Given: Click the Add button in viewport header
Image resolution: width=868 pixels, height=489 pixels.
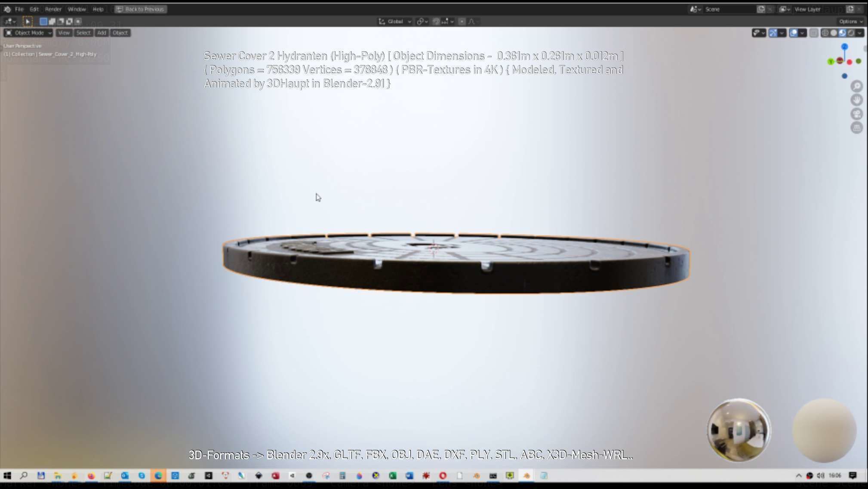Looking at the screenshot, I should pyautogui.click(x=102, y=33).
